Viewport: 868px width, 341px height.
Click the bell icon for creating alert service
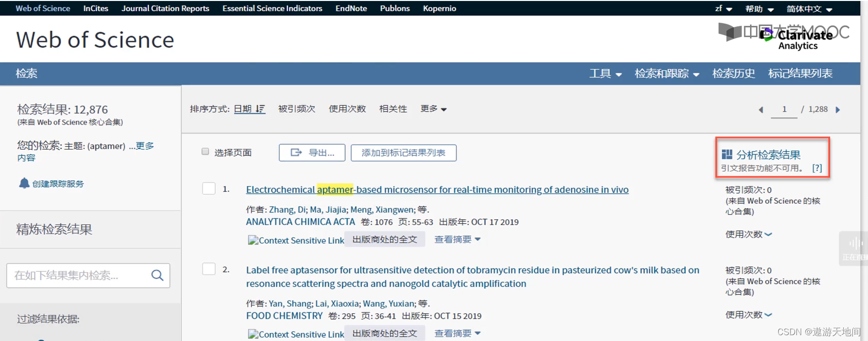coord(24,183)
